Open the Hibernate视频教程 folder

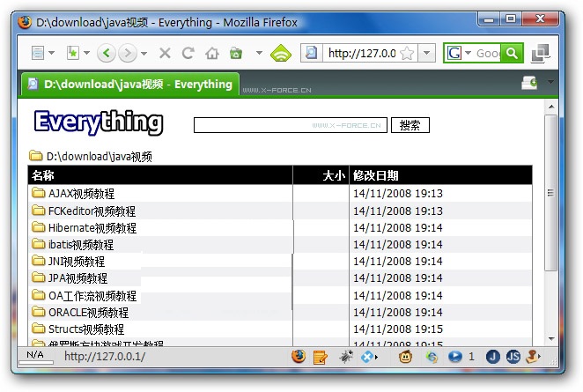(x=92, y=227)
